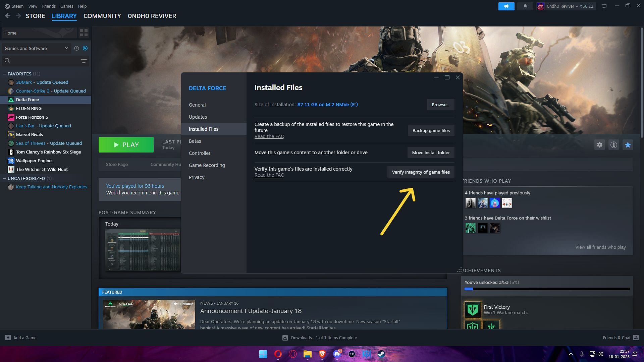Click the Browse installed files location
The image size is (644, 362).
coord(440,105)
